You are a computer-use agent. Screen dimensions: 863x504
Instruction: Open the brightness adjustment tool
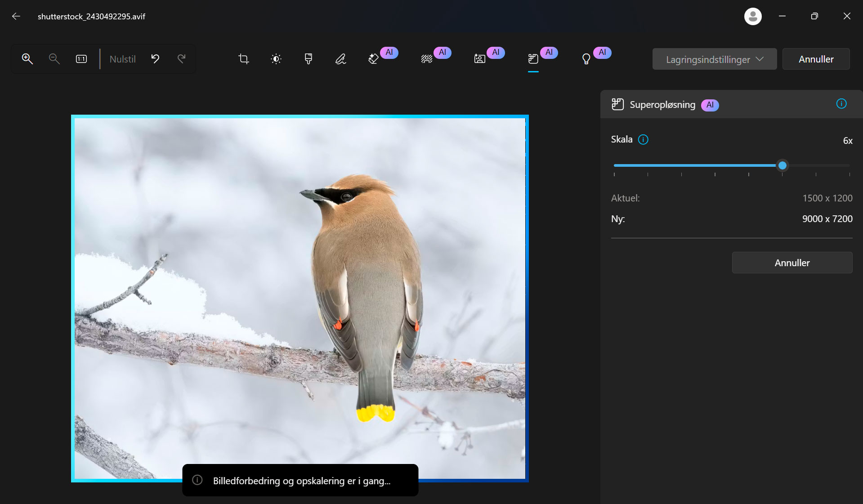point(276,59)
